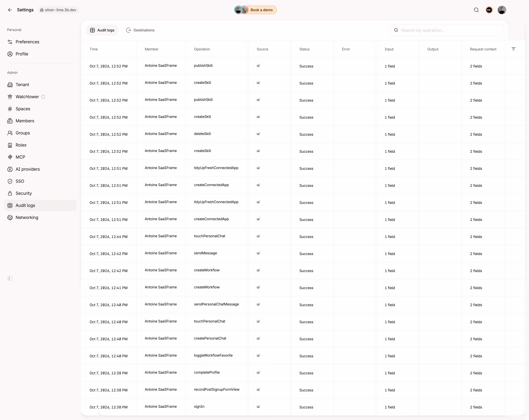Collapse sidebar using panel toggle icon

(x=10, y=278)
